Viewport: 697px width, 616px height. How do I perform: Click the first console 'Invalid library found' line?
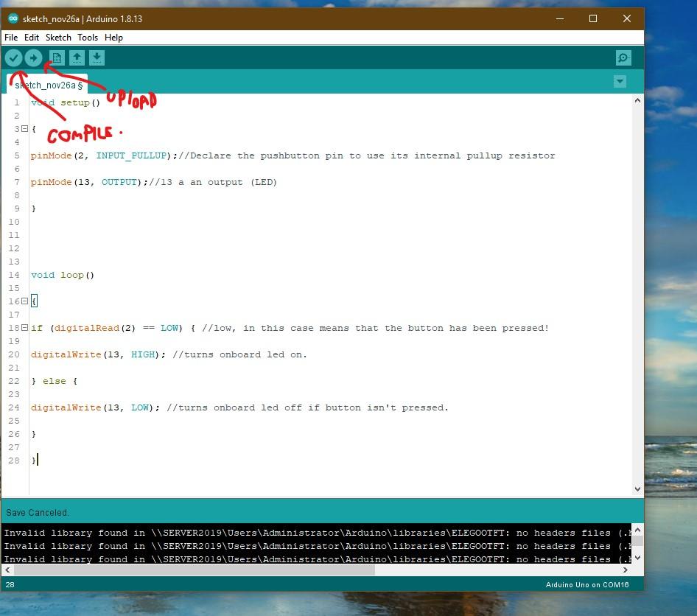click(318, 533)
